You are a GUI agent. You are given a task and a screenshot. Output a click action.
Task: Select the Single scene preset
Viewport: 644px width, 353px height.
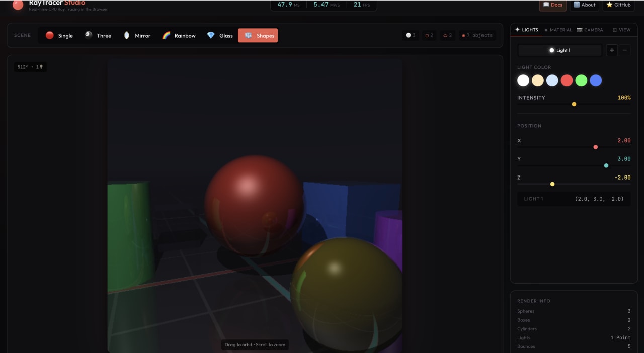(x=59, y=36)
